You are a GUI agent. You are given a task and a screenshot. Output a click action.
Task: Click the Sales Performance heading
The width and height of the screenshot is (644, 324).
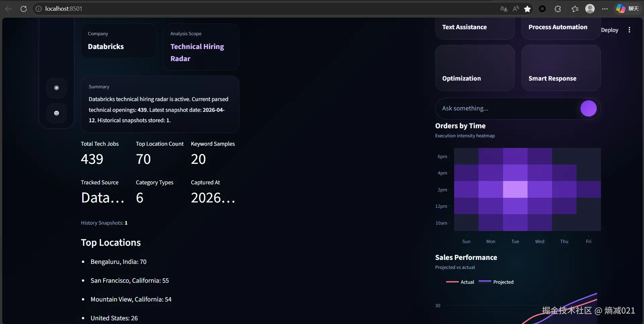coord(466,258)
